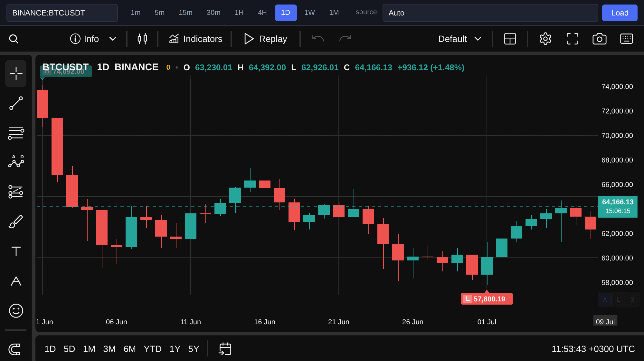This screenshot has width=644, height=361.
Task: Open the emoji sticker tool
Action: [16, 311]
